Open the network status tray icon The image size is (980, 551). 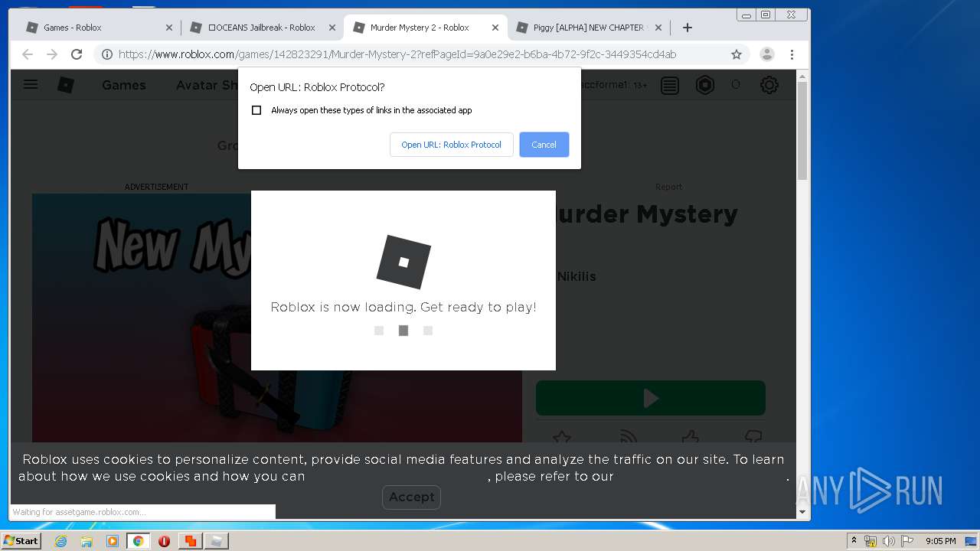coord(871,541)
